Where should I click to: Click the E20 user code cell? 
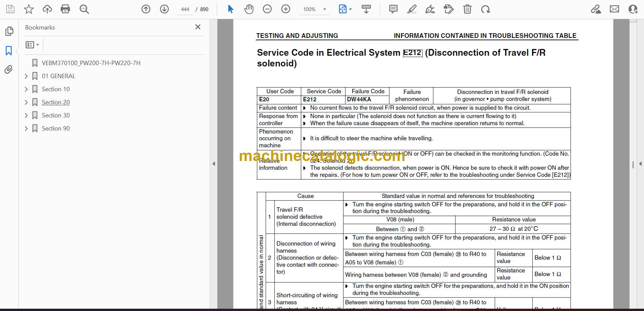click(279, 99)
